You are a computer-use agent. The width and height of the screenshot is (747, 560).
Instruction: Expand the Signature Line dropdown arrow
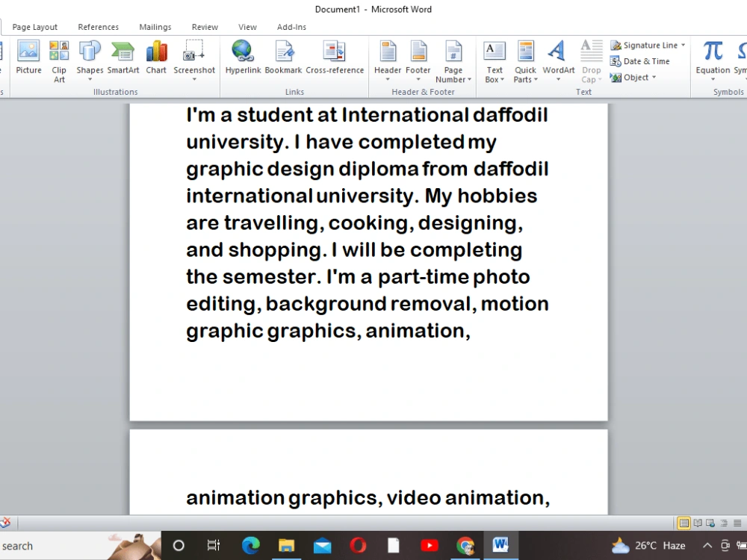(684, 46)
